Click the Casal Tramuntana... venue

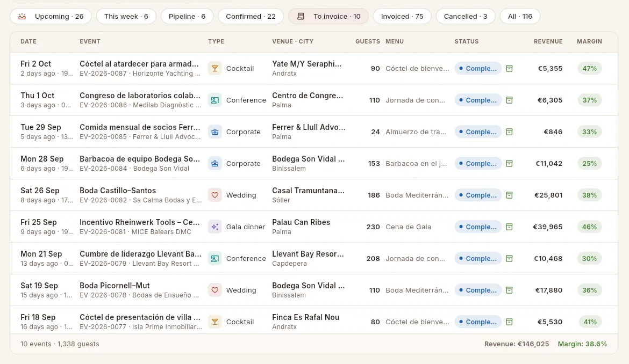pyautogui.click(x=308, y=191)
